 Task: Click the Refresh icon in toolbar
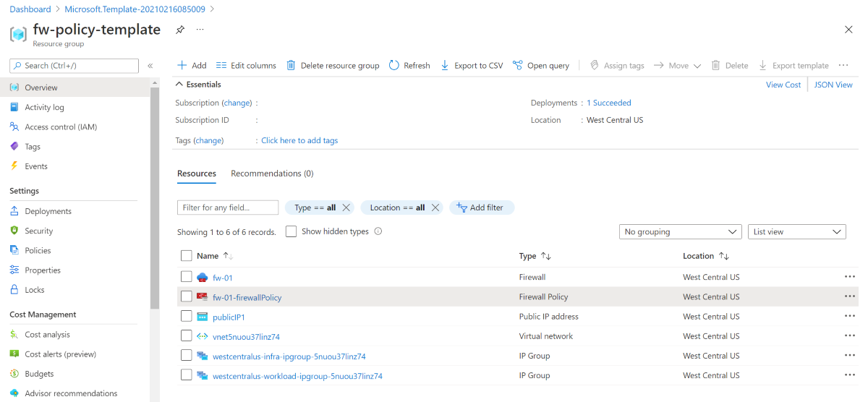[x=394, y=65]
